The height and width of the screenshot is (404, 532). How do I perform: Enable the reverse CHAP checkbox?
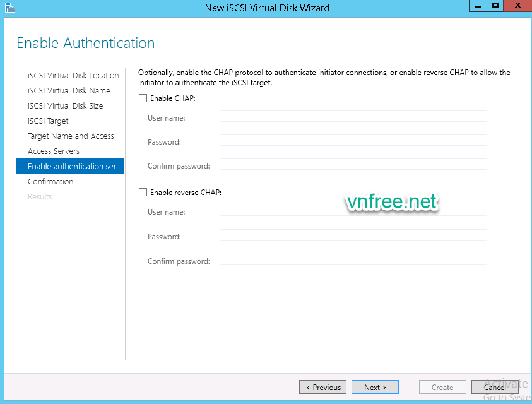tap(143, 193)
